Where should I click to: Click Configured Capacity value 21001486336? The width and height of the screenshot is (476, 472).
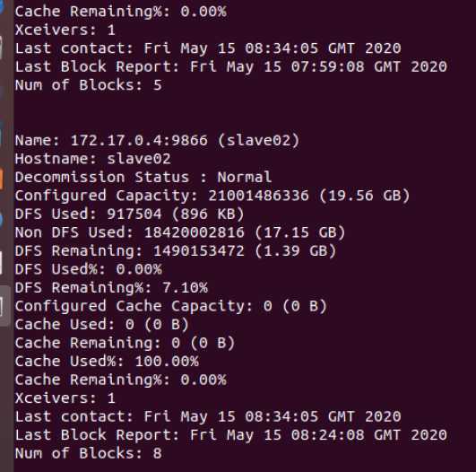click(x=258, y=196)
